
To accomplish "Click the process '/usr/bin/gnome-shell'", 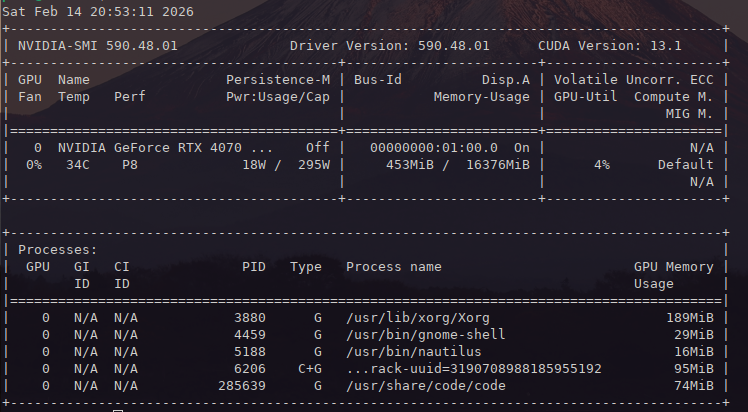I will point(426,335).
